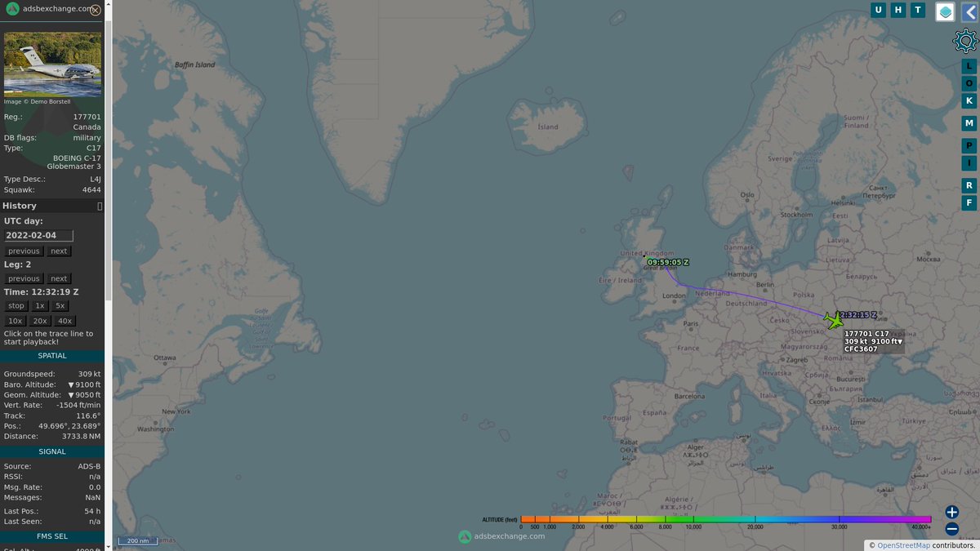This screenshot has height=551, width=980.
Task: Click the green aircraft icon on map
Action: (x=832, y=319)
